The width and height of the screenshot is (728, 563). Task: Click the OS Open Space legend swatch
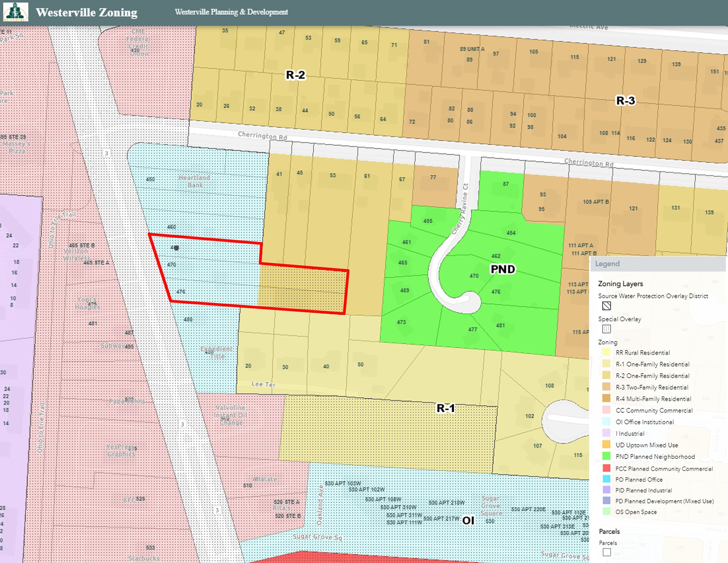coord(606,512)
